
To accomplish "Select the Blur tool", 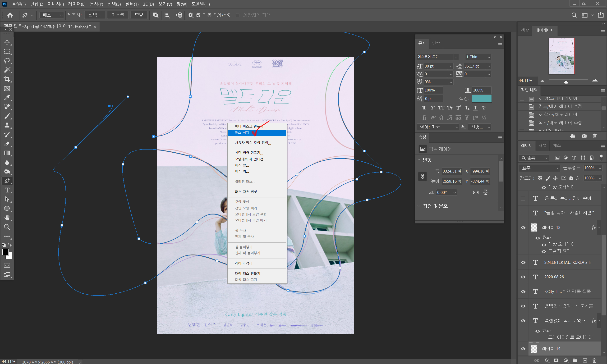I will pos(7,162).
